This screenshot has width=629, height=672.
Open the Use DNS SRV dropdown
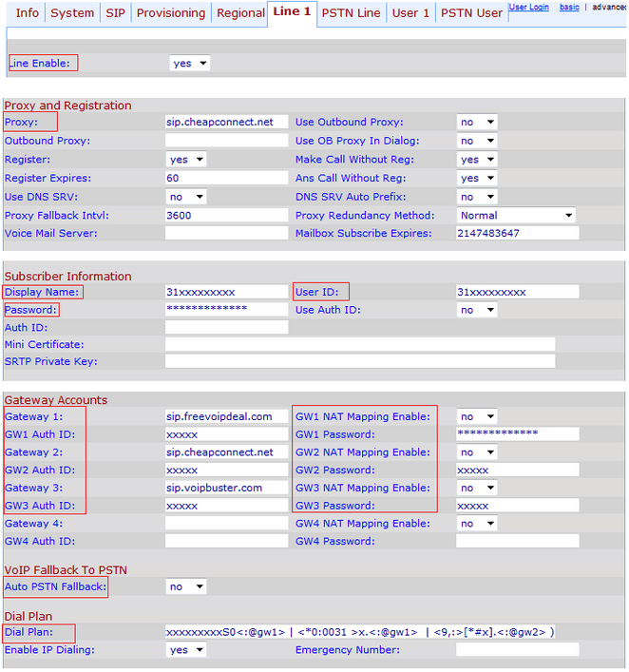point(186,197)
